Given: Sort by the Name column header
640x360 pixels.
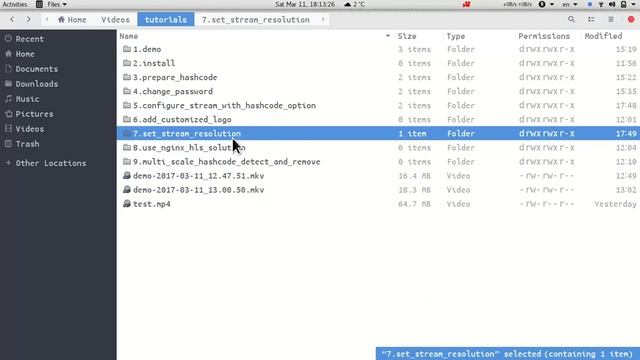Looking at the screenshot, I should click(129, 36).
